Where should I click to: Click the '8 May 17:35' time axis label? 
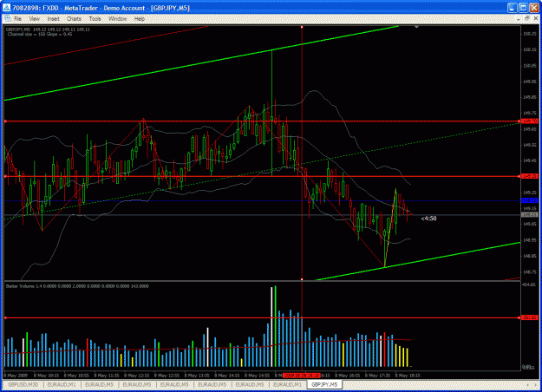(x=377, y=376)
